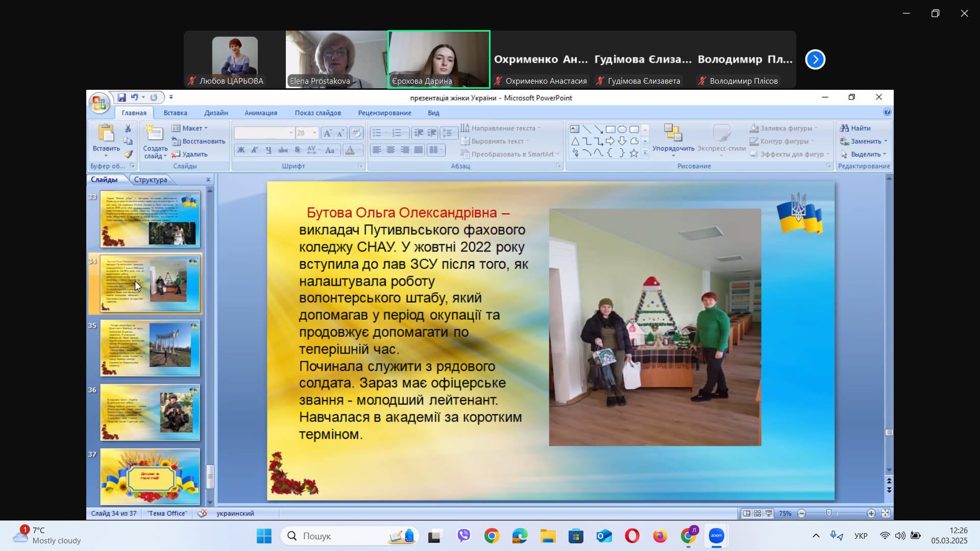Toggle normal view icon in status bar
The width and height of the screenshot is (980, 551).
pyautogui.click(x=747, y=513)
